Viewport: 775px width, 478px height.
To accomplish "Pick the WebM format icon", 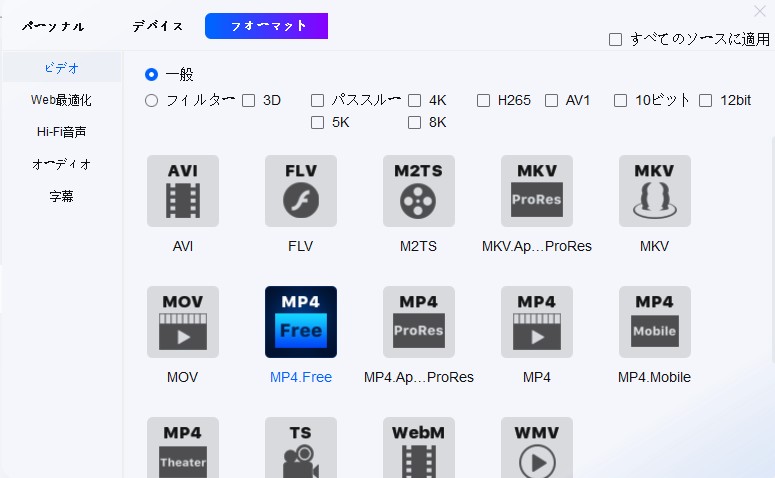I will point(419,447).
